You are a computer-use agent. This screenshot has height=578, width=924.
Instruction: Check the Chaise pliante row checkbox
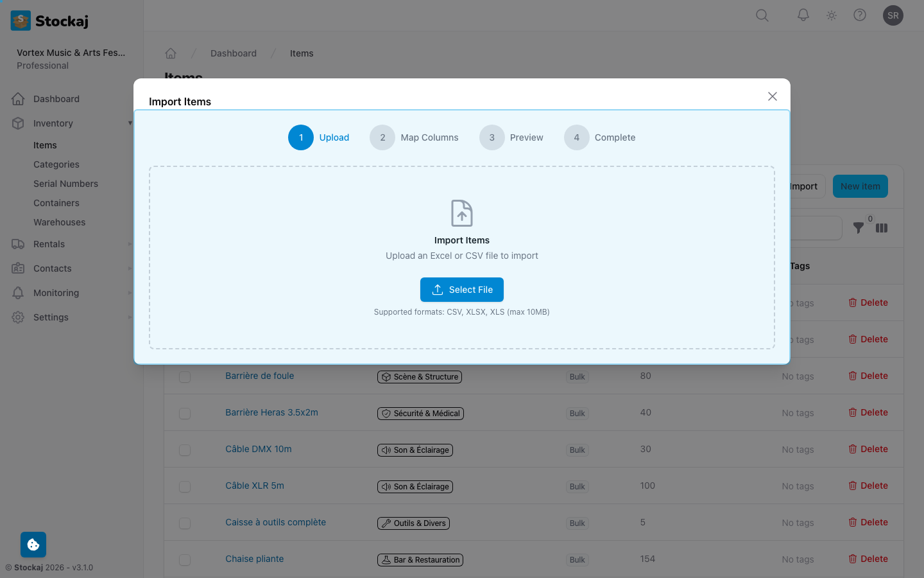coord(185,559)
